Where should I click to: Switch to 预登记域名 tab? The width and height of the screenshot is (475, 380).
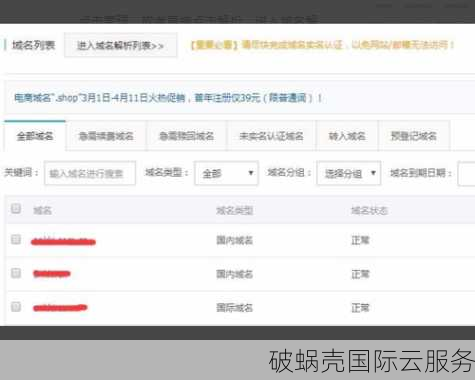tap(414, 136)
